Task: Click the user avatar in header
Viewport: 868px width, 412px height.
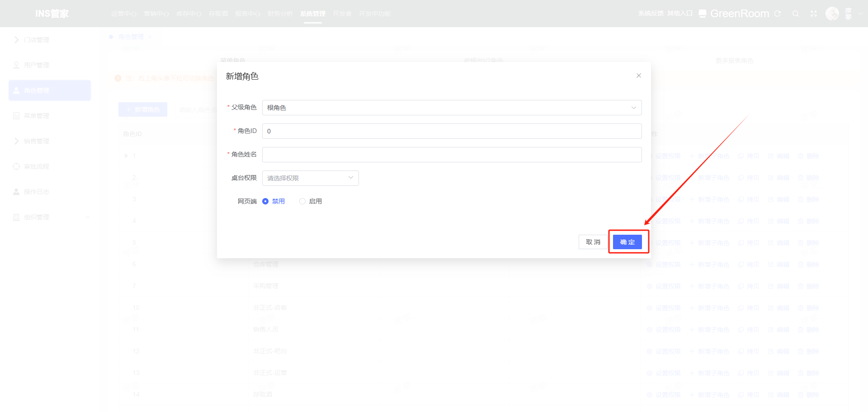Action: (832, 14)
